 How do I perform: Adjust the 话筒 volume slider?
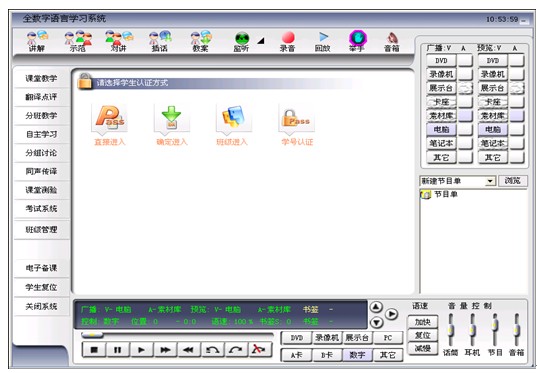(451, 331)
